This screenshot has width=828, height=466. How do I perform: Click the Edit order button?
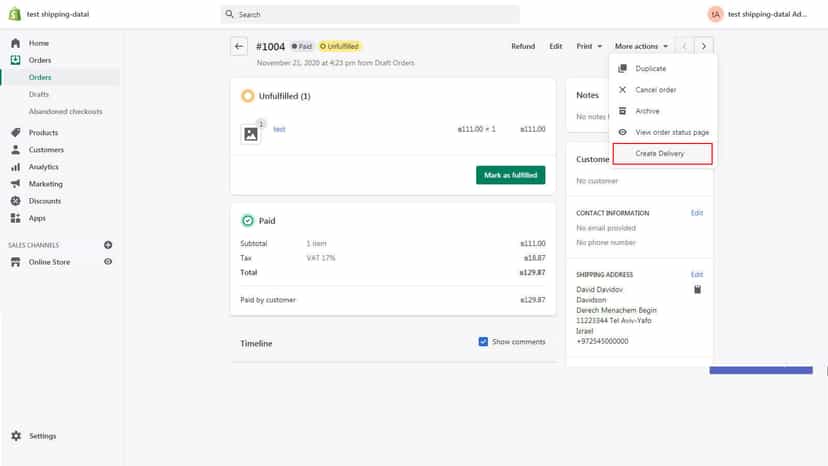point(556,46)
